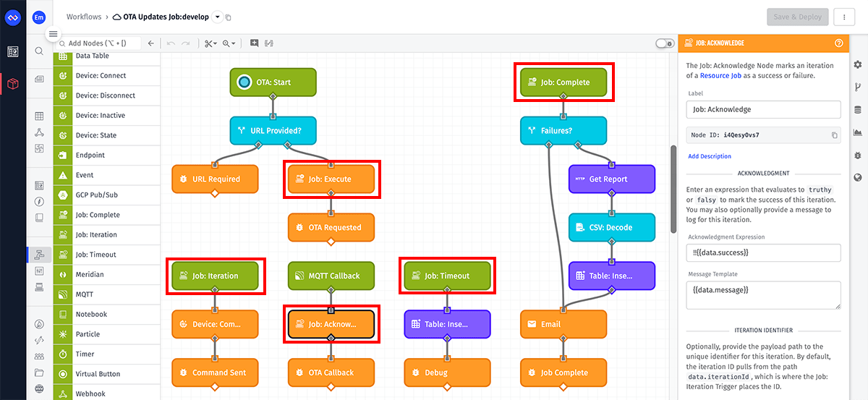Click the Add Description link
Screen dimensions: 868x400
[x=709, y=156]
